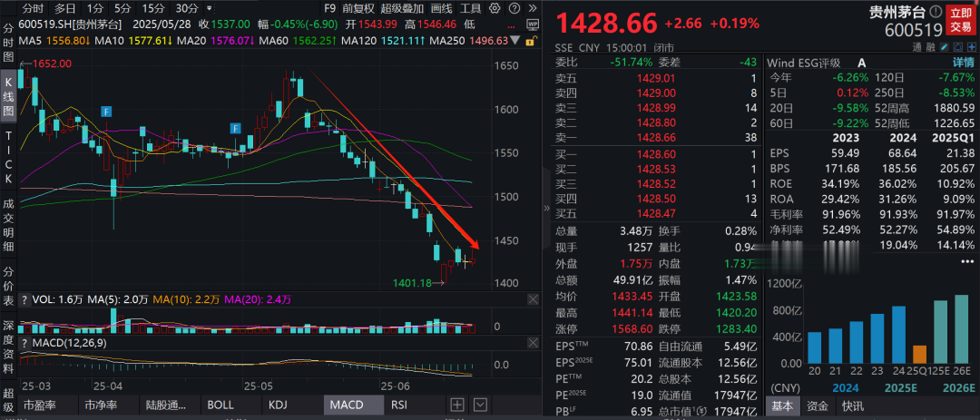Image resolution: width=980 pixels, height=420 pixels.
Task: Open 成交明细 in left sidebar
Action: pos(9,226)
